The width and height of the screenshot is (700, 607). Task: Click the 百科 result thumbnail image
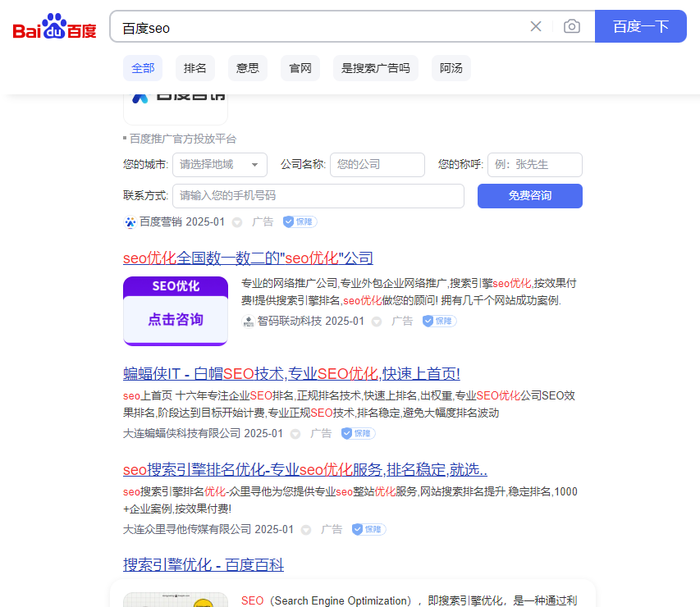tap(176, 600)
